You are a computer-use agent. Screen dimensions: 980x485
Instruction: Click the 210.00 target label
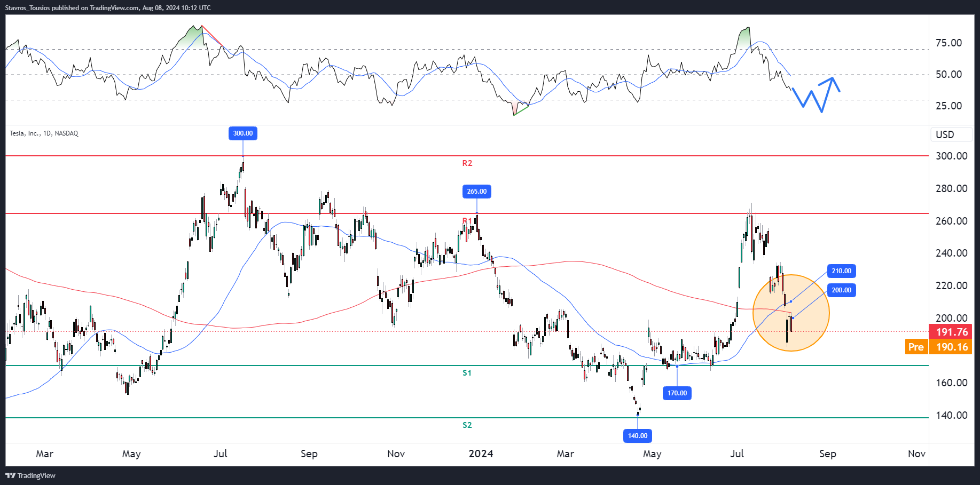[841, 271]
